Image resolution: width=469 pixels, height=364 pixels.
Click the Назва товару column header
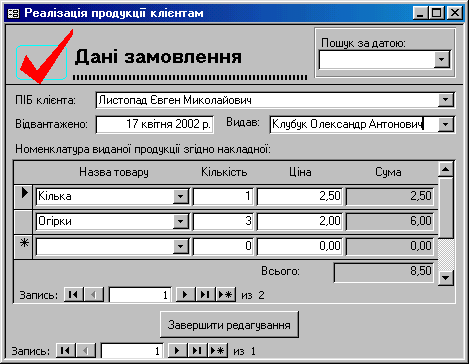(x=114, y=172)
